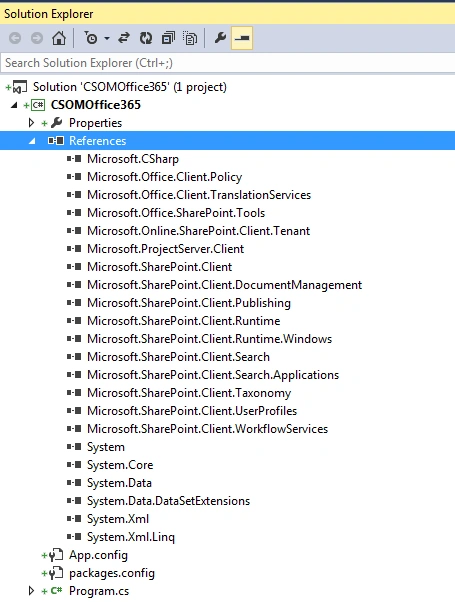
Task: Click the C# icon of Program.cs
Action: pos(56,591)
